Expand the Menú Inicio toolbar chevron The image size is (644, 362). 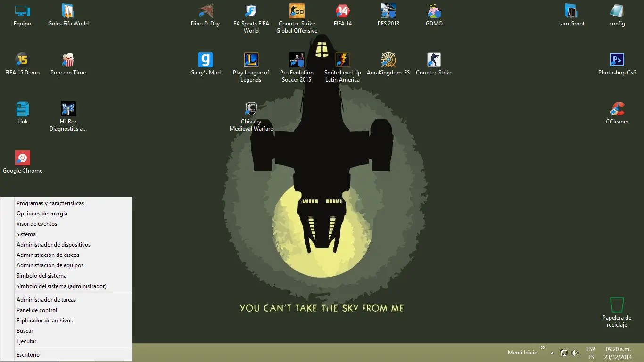pyautogui.click(x=543, y=348)
